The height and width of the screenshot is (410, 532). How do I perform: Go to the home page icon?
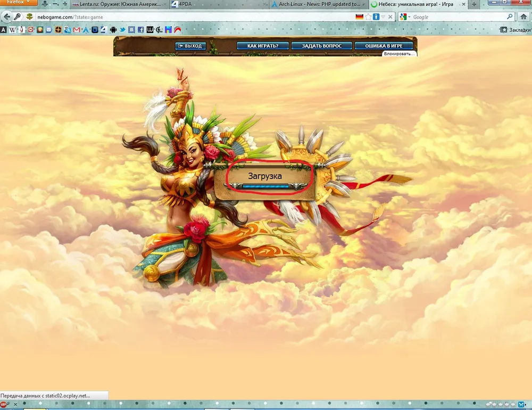tap(524, 17)
